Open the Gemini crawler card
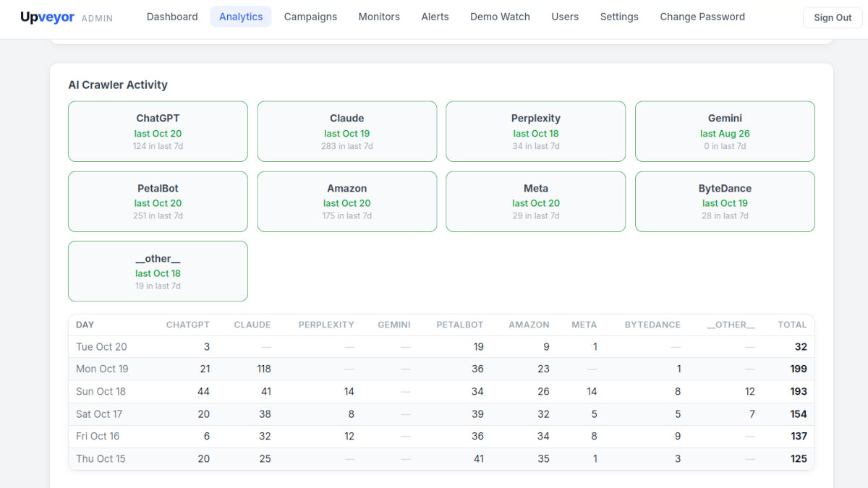The height and width of the screenshot is (488, 868). point(725,131)
